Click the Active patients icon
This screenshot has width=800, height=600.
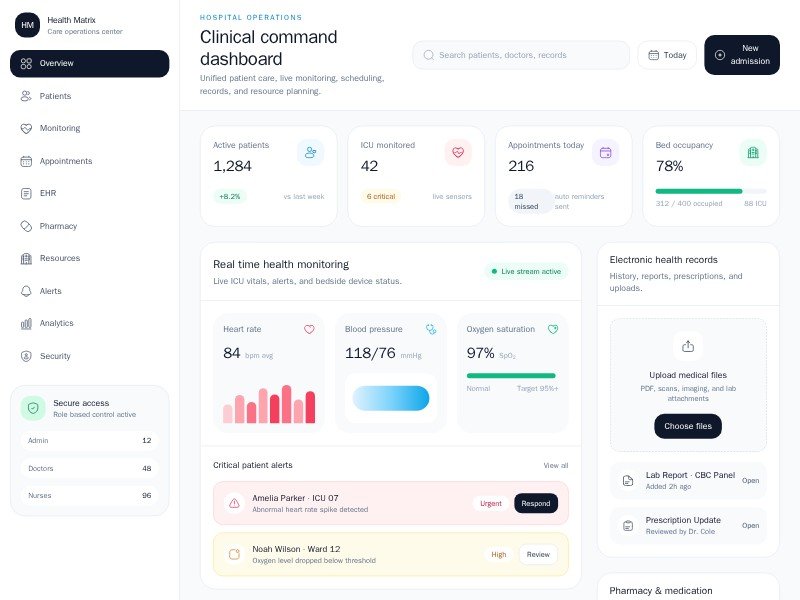[x=310, y=153]
